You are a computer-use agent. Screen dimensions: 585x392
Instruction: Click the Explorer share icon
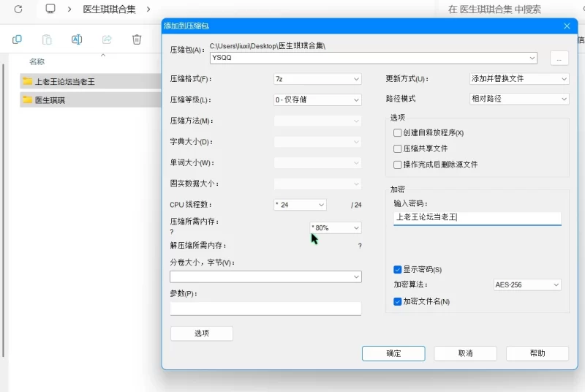107,39
